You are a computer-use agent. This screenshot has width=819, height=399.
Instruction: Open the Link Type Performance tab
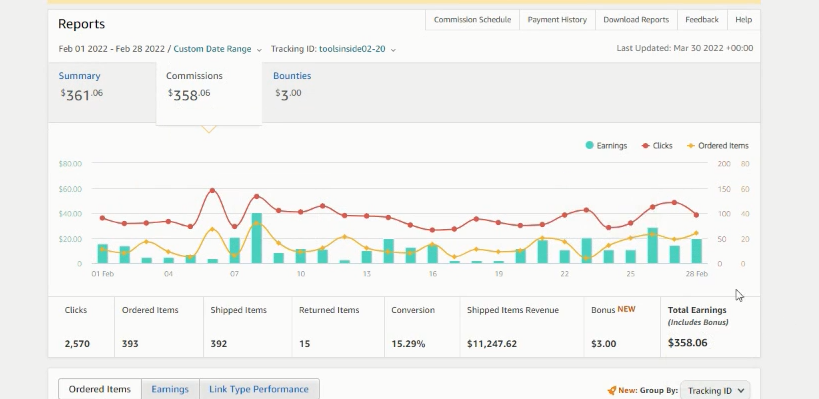coord(259,389)
